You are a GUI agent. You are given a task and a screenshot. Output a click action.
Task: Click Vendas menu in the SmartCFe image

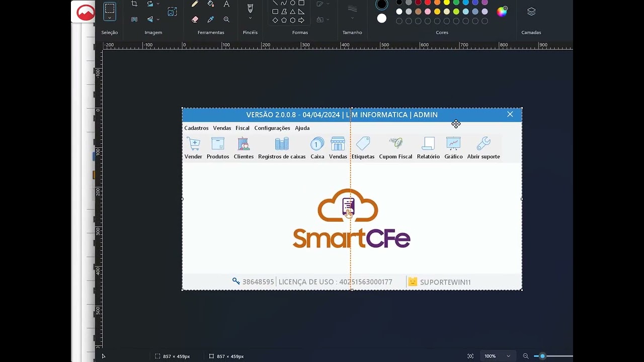[222, 128]
